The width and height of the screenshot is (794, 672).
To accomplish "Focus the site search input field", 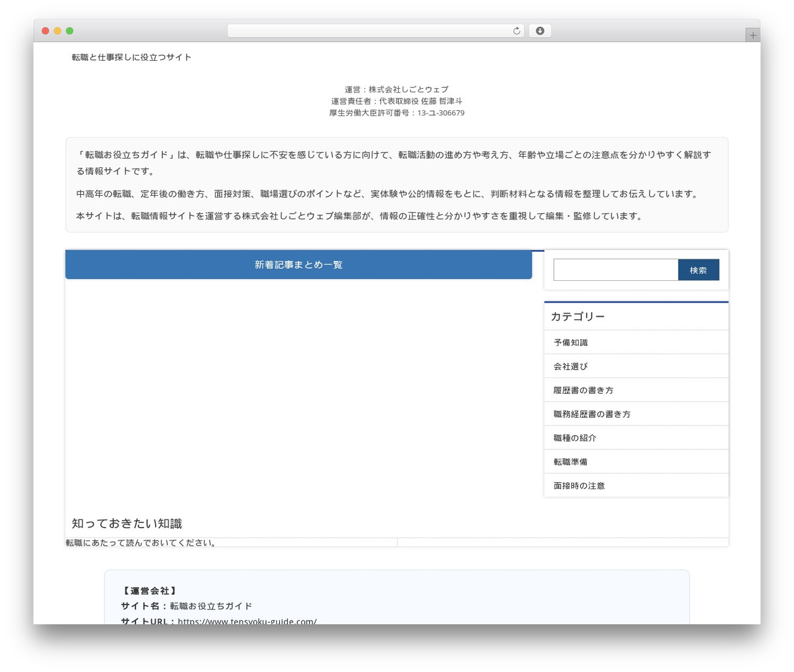I will [x=616, y=270].
